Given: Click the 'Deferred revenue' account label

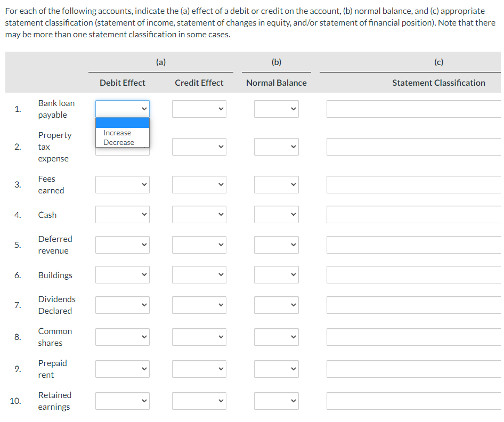Looking at the screenshot, I should (55, 245).
